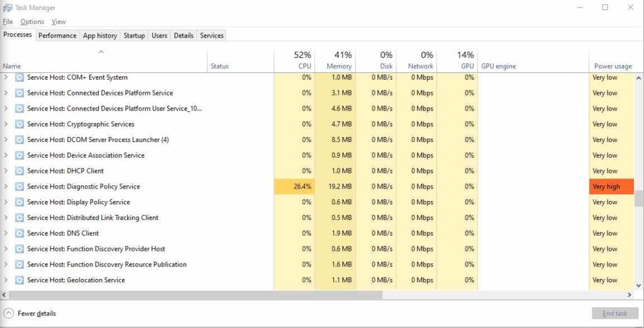Open the Options menu
Screen dimensions: 644x328
point(32,22)
